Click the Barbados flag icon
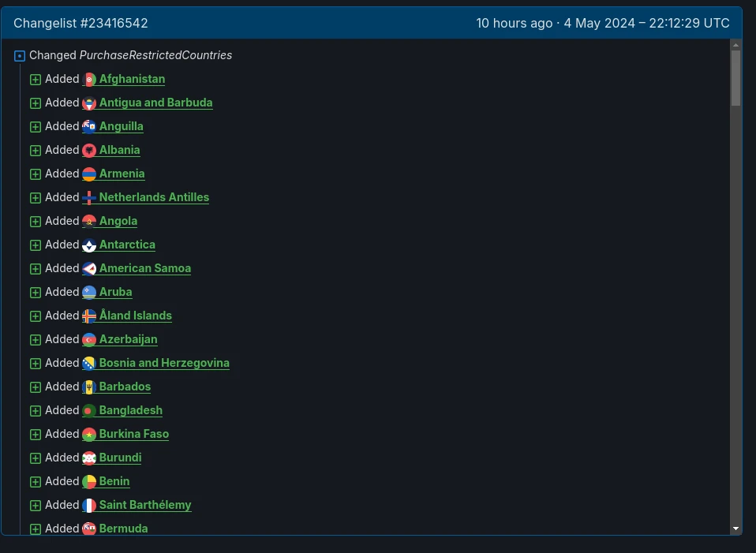This screenshot has height=553, width=756. 89,387
